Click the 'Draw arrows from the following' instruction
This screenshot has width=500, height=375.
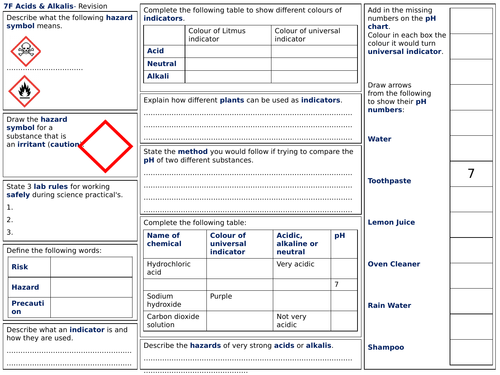coord(399,97)
